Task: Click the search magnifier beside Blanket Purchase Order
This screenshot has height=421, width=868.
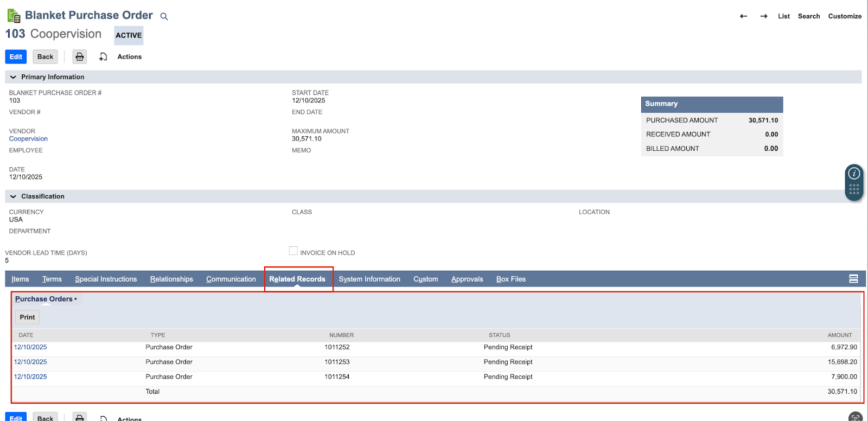Action: click(164, 17)
